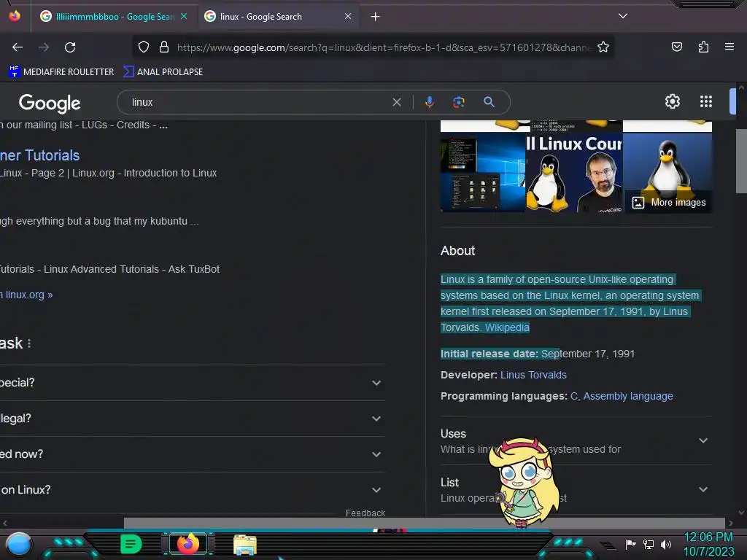Screen dimensions: 747x560
Task: Open the People also ask options menu
Action: (29, 343)
